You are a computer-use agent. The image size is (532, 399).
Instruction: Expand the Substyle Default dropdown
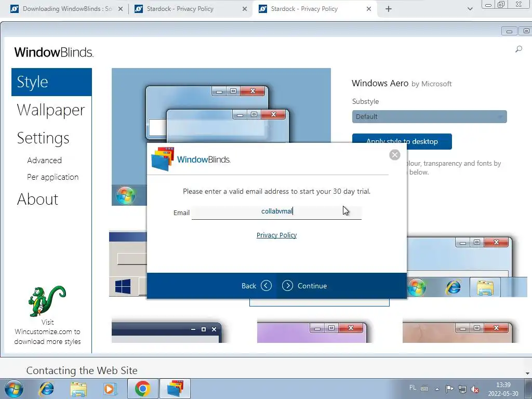(x=429, y=117)
